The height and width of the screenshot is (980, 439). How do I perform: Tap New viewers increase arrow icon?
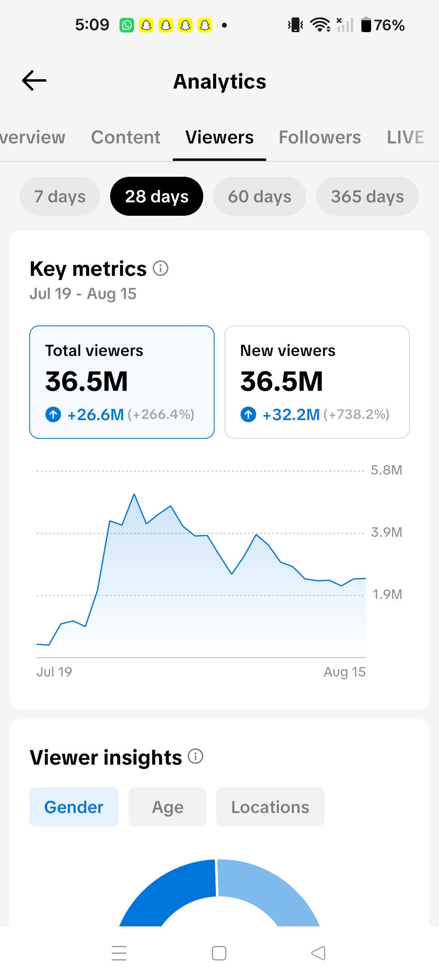[x=248, y=414]
